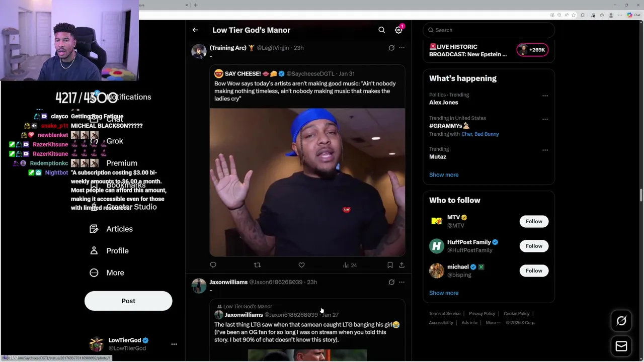Open the floating messages envelope button

(x=621, y=346)
